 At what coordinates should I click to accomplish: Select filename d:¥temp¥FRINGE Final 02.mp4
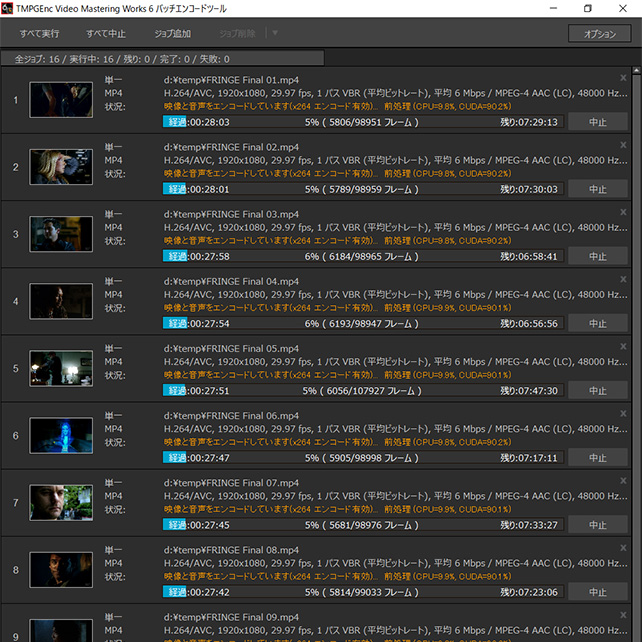pos(231,147)
